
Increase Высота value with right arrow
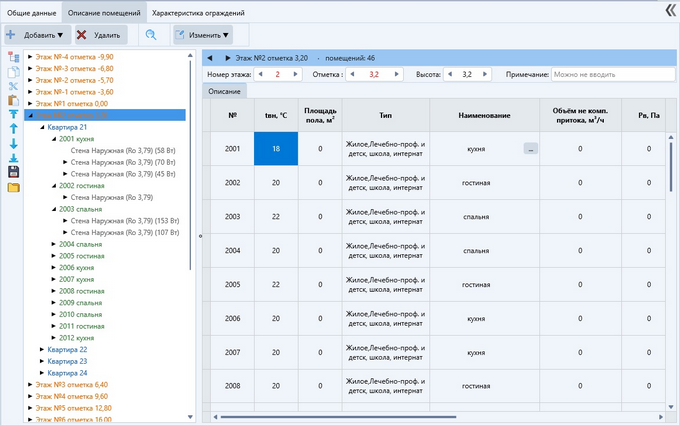pyautogui.click(x=485, y=74)
